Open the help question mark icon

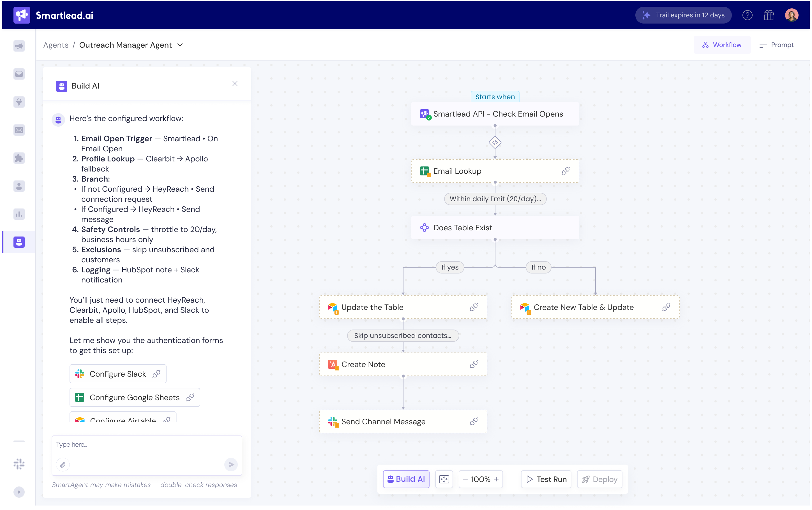coord(747,15)
